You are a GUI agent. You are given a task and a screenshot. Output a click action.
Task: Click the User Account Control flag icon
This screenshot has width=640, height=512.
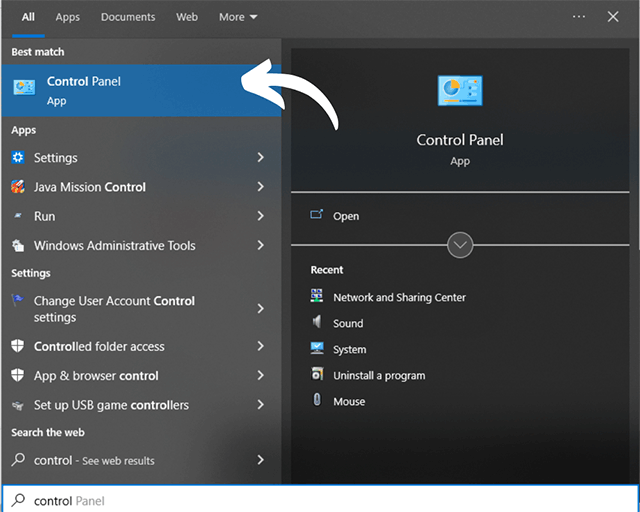18,301
